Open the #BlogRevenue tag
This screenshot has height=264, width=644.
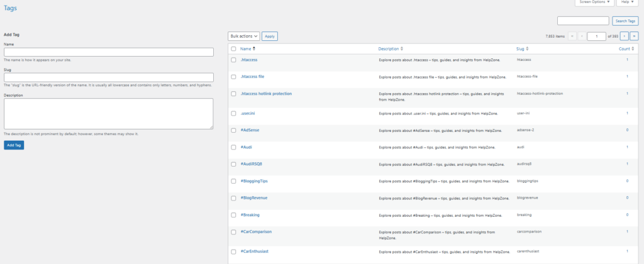[x=254, y=197]
